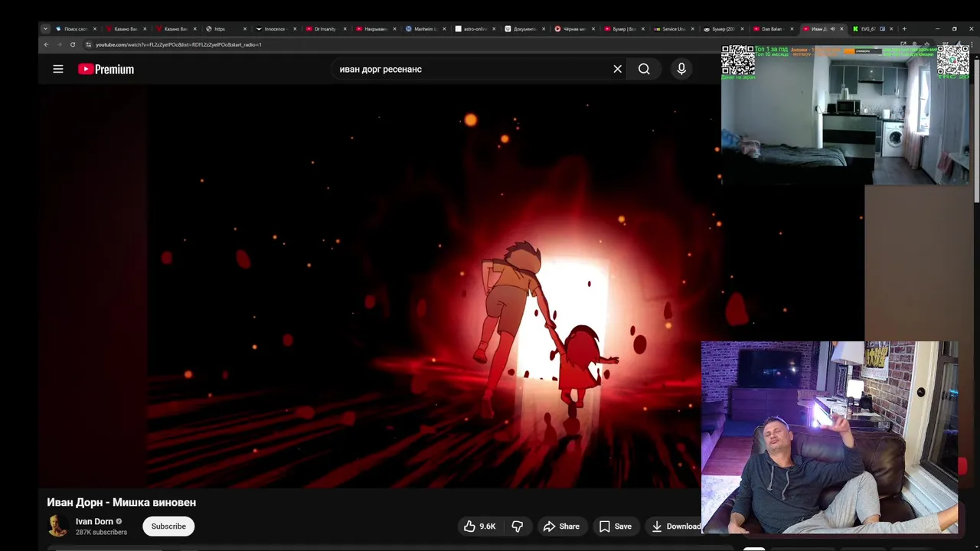Share the video
The height and width of the screenshot is (551, 980).
pos(561,527)
